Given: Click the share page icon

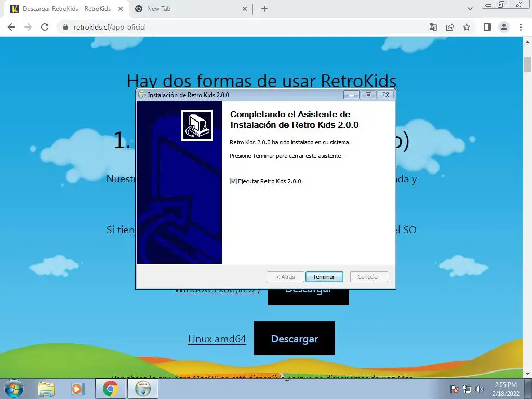Looking at the screenshot, I should 450,27.
